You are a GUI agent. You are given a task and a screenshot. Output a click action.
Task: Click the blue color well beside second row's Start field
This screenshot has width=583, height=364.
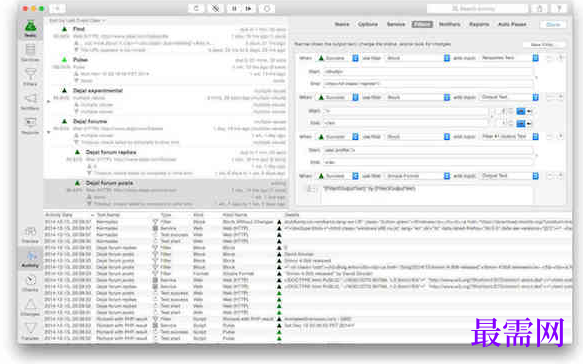521,111
